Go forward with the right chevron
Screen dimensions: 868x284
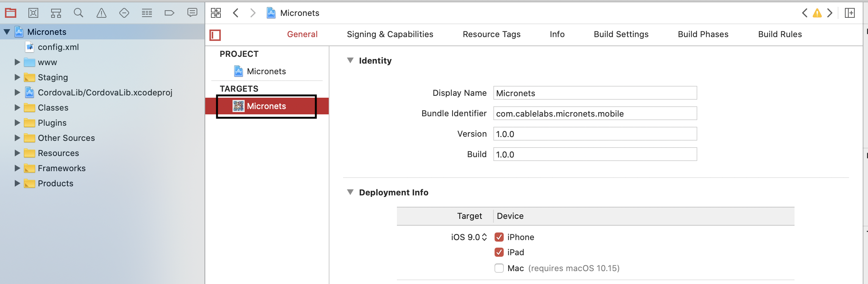point(253,13)
